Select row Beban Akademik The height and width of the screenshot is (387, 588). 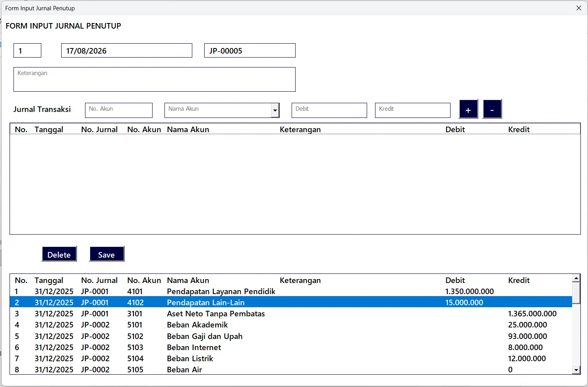pos(291,325)
